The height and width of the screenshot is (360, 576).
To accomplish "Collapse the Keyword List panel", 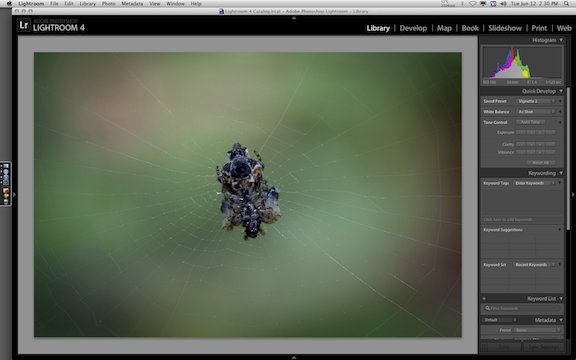I will click(561, 298).
